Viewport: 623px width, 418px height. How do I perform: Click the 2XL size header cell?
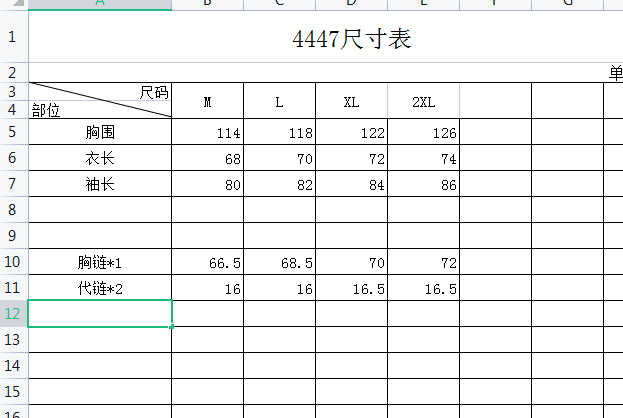click(423, 102)
